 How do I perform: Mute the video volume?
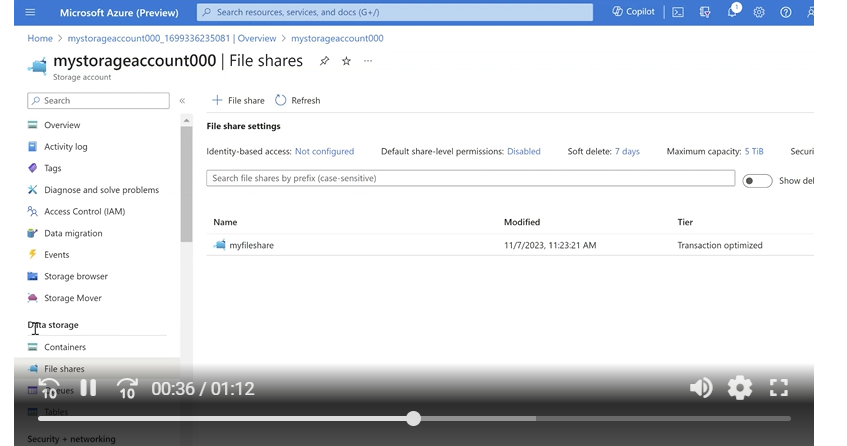(701, 388)
